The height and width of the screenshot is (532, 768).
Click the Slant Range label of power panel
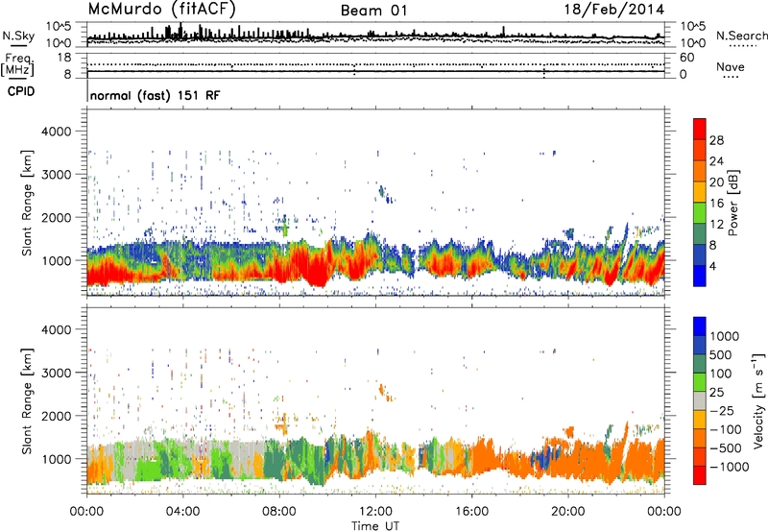point(27,203)
